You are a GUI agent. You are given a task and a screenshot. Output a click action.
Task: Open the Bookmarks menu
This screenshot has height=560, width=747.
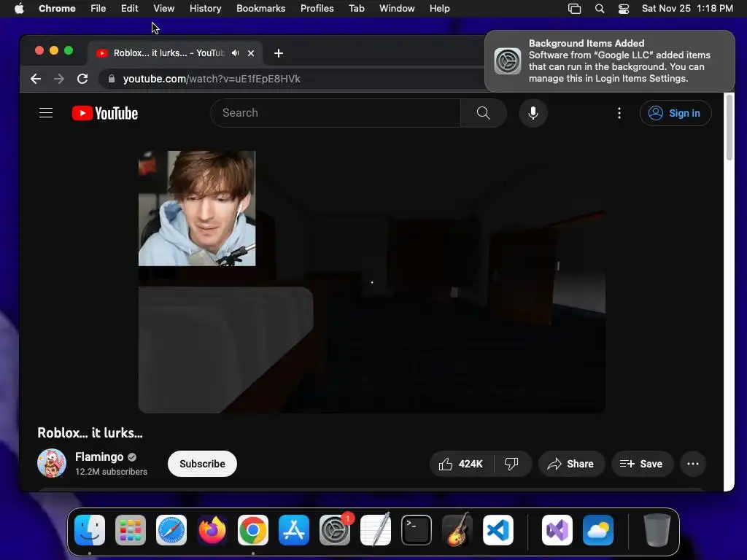coord(260,8)
